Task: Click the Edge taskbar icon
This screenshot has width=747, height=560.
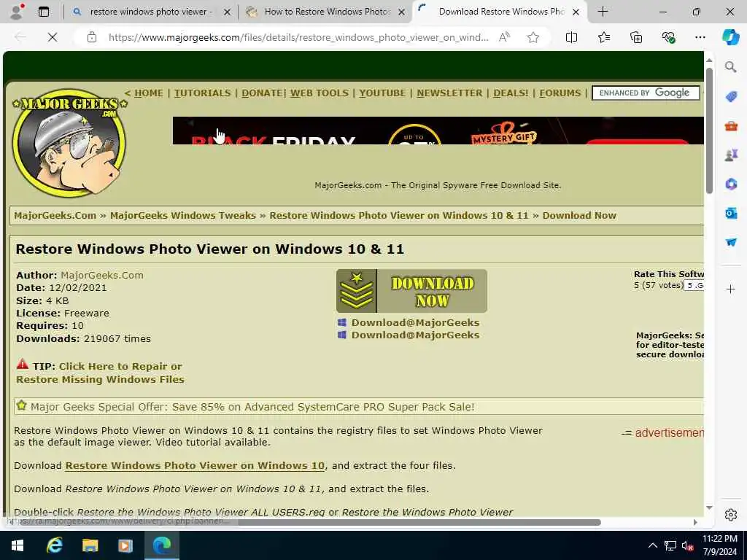Action: tap(161, 545)
